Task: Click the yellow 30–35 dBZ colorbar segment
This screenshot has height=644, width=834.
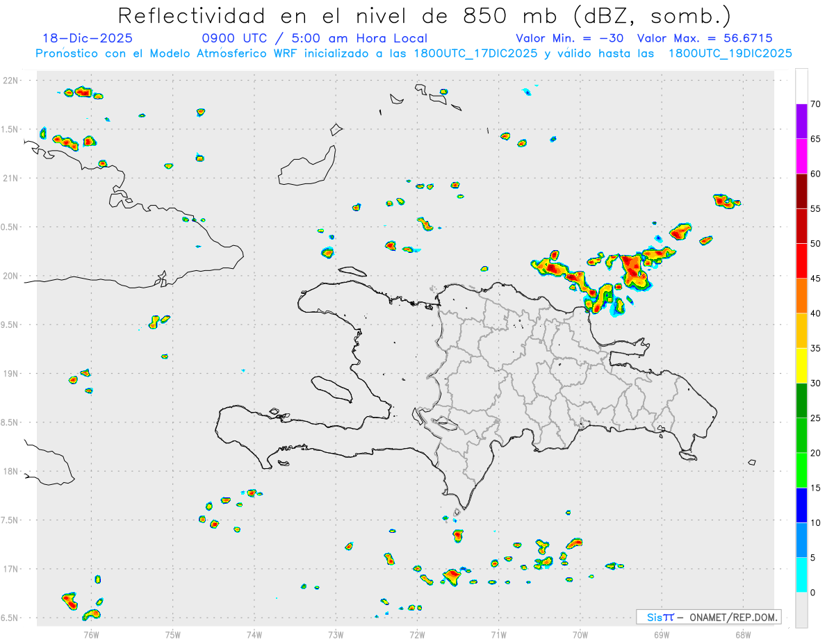Action: pyautogui.click(x=801, y=365)
